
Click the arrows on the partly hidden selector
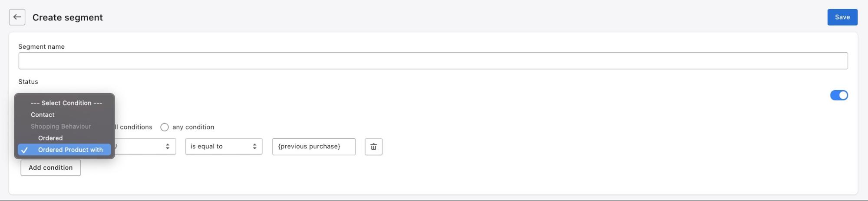click(167, 147)
